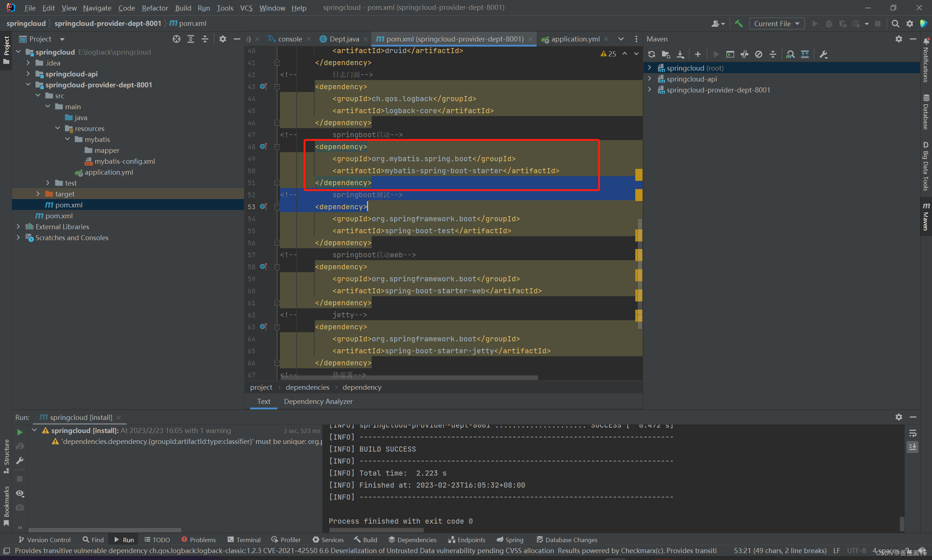Open Structure tool window
Viewport: 932px width, 560px height.
pos(7,456)
